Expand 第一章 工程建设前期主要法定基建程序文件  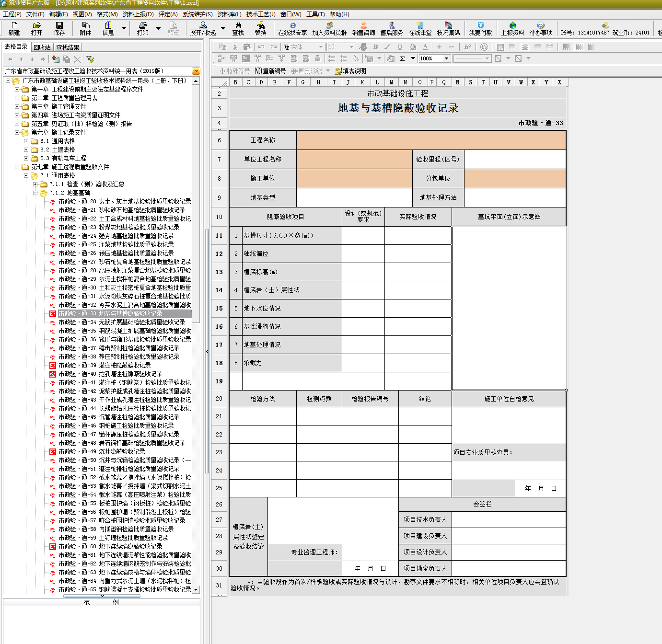(x=17, y=89)
